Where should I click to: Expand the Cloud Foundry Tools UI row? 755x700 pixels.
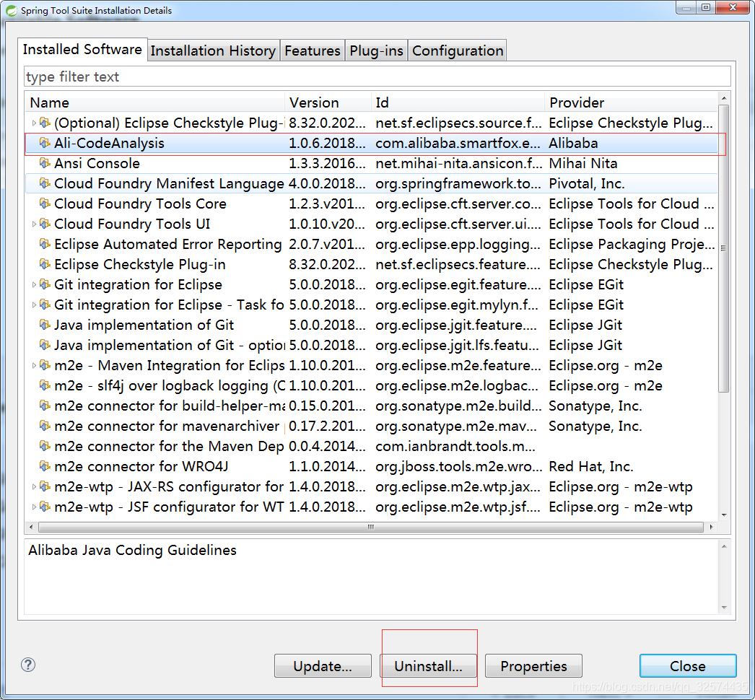[34, 224]
